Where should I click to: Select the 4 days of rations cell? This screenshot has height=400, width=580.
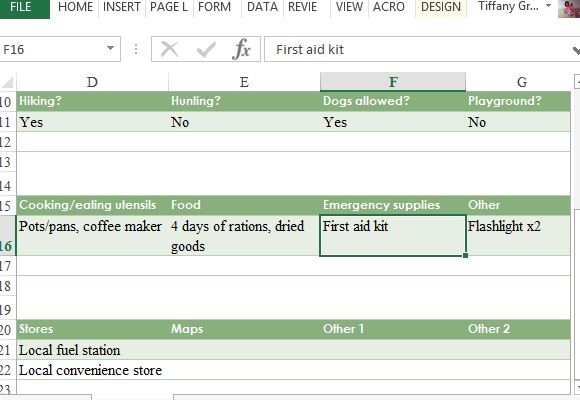244,236
